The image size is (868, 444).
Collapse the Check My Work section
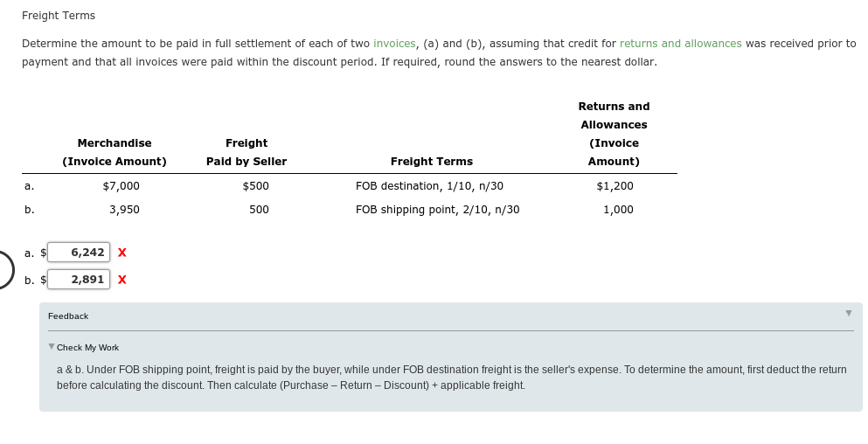point(52,347)
